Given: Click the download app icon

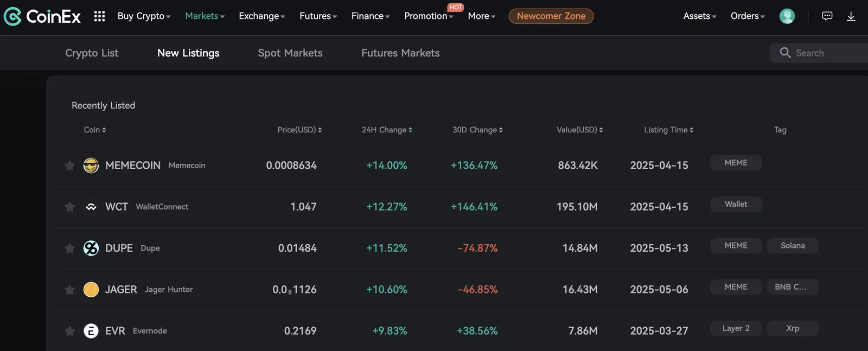Looking at the screenshot, I should click(851, 16).
